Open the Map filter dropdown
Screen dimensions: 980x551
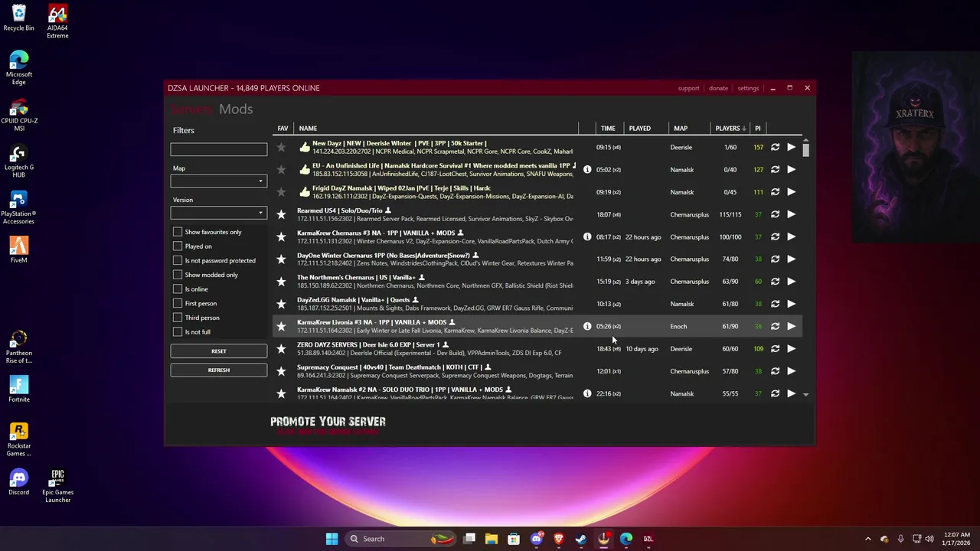[218, 181]
